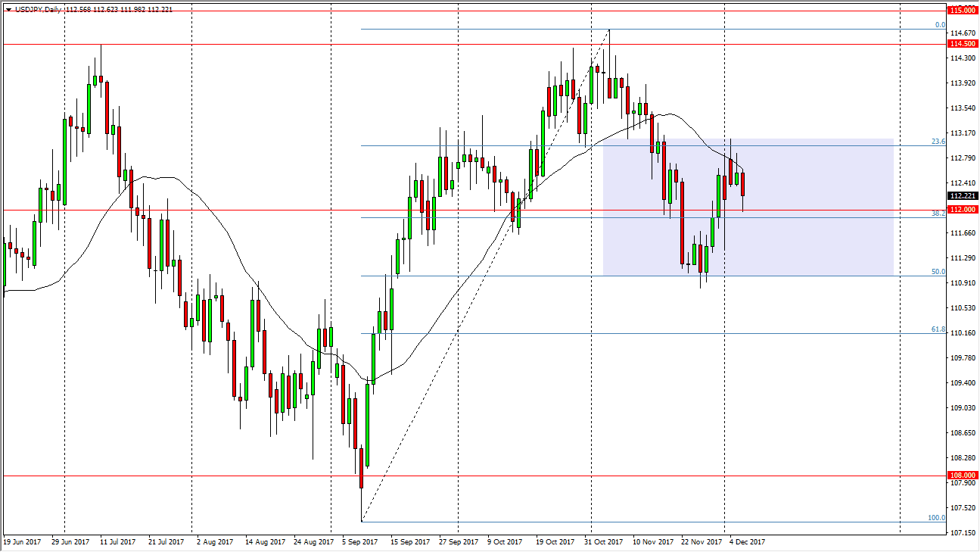Click the 19 Jun 2017 axis label
The height and width of the screenshot is (552, 980).
[x=23, y=542]
